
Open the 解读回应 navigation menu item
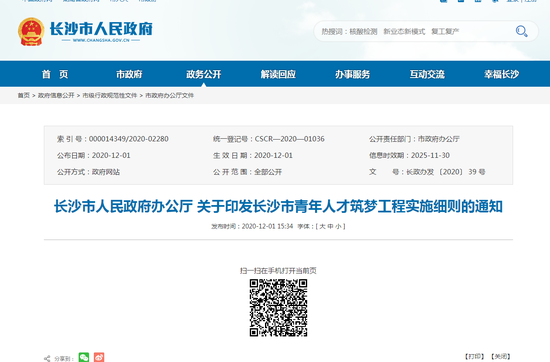(x=278, y=74)
